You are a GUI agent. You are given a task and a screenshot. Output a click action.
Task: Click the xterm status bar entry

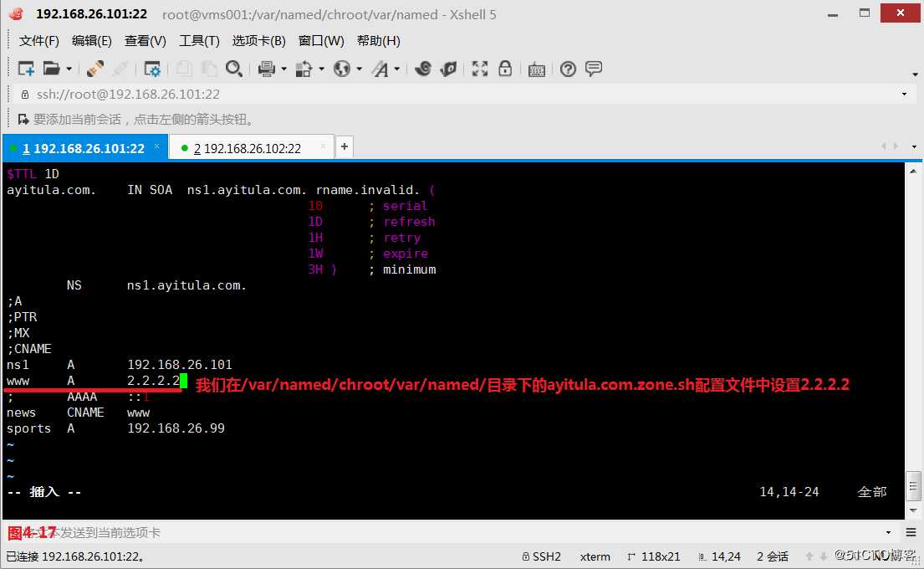(x=595, y=556)
